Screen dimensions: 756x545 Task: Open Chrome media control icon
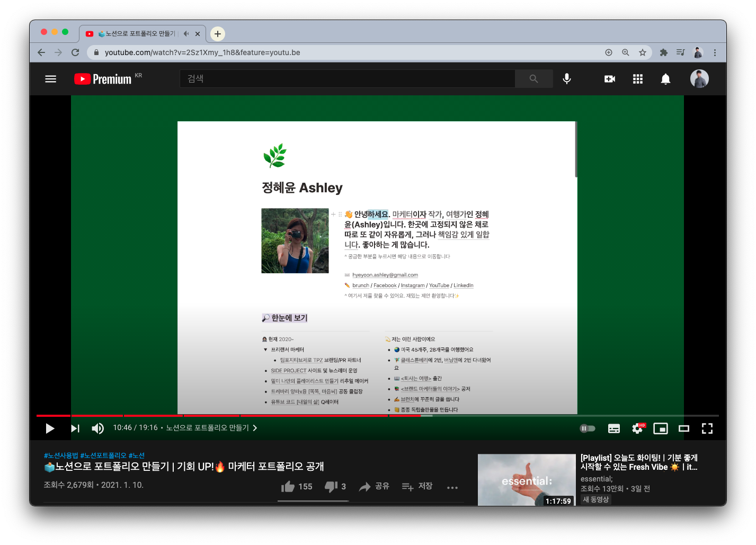(681, 52)
